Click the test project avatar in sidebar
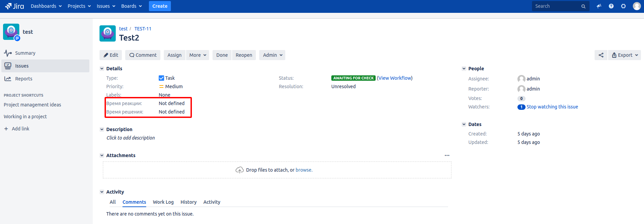This screenshot has height=224, width=644. (x=11, y=32)
